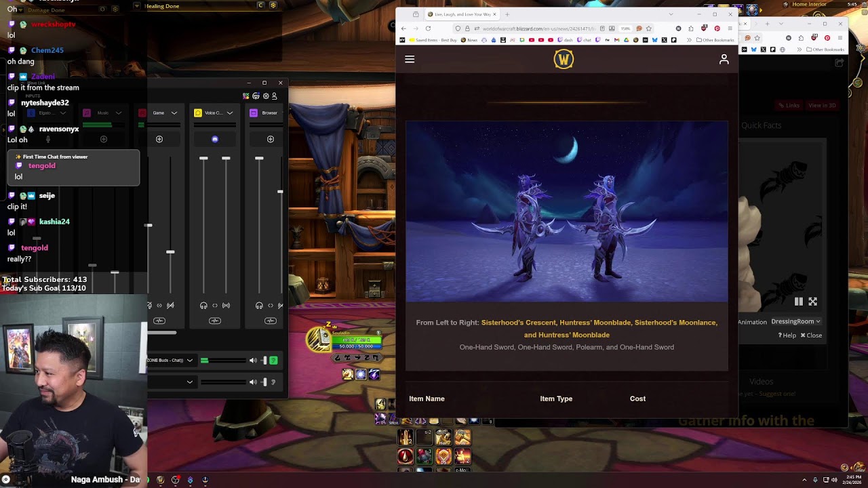The height and width of the screenshot is (488, 868).
Task: Close the model viewer with the Close link
Action: [811, 335]
